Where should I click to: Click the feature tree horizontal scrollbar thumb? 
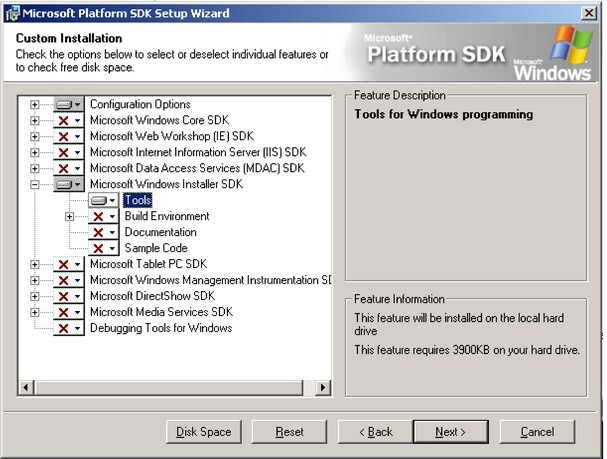pyautogui.click(x=168, y=387)
